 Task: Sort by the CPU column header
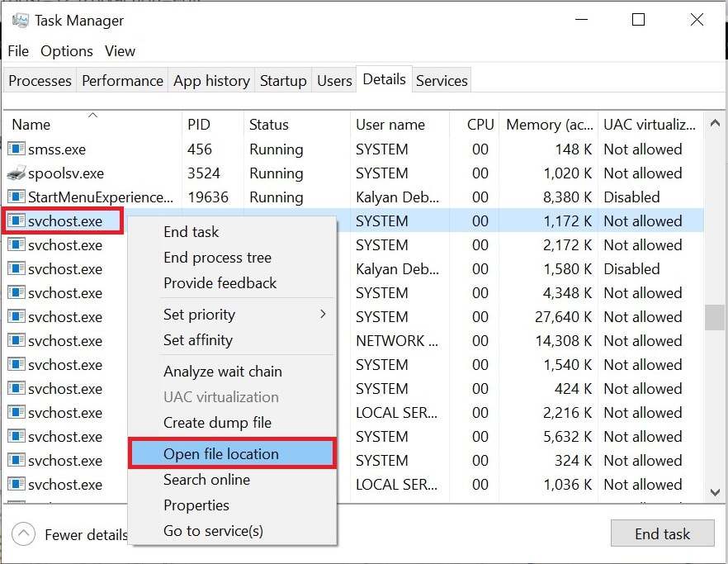474,125
